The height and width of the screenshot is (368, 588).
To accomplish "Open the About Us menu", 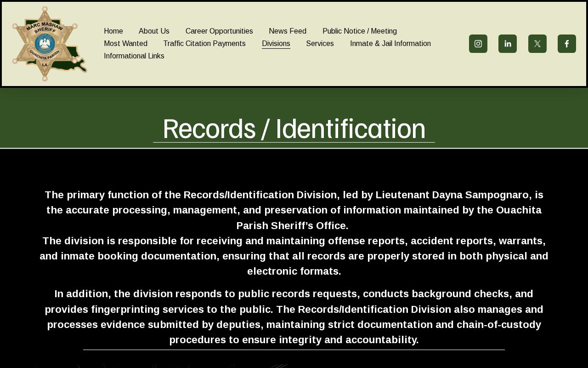I will pos(154,31).
